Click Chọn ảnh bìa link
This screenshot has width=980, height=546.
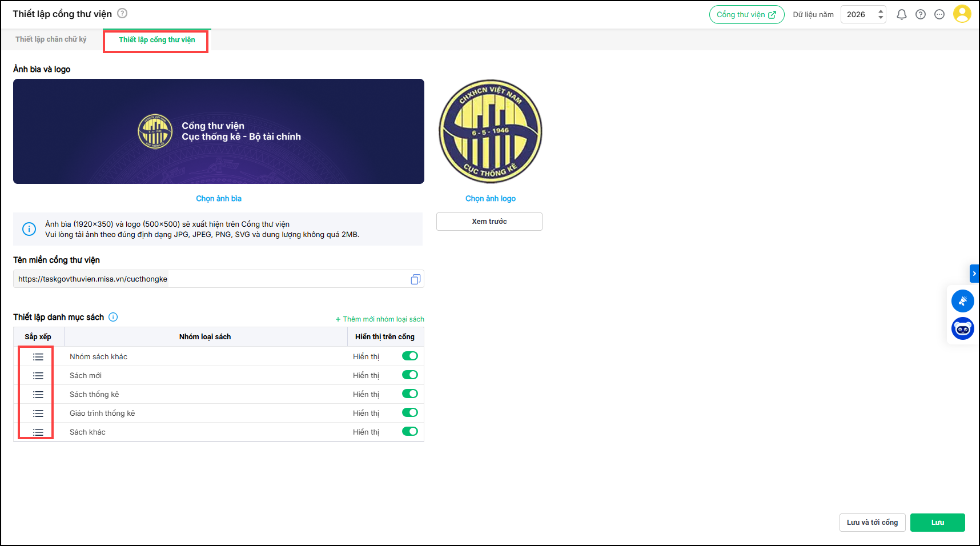point(219,199)
